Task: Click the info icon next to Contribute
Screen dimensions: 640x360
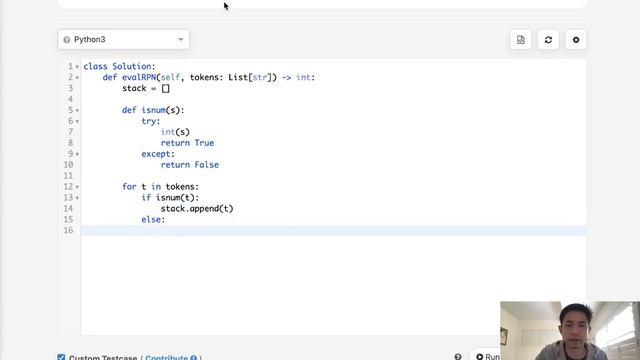Action: 193,358
